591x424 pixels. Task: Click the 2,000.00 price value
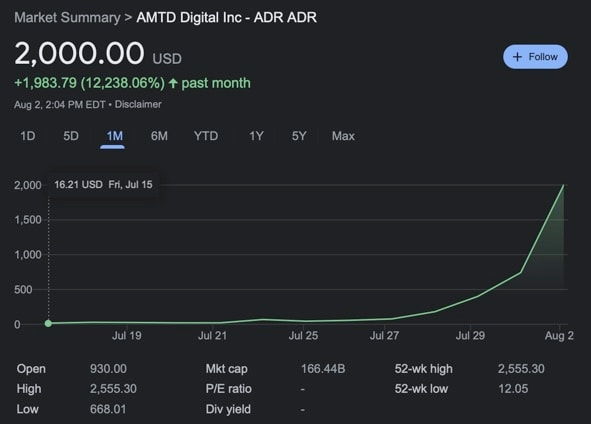[79, 53]
